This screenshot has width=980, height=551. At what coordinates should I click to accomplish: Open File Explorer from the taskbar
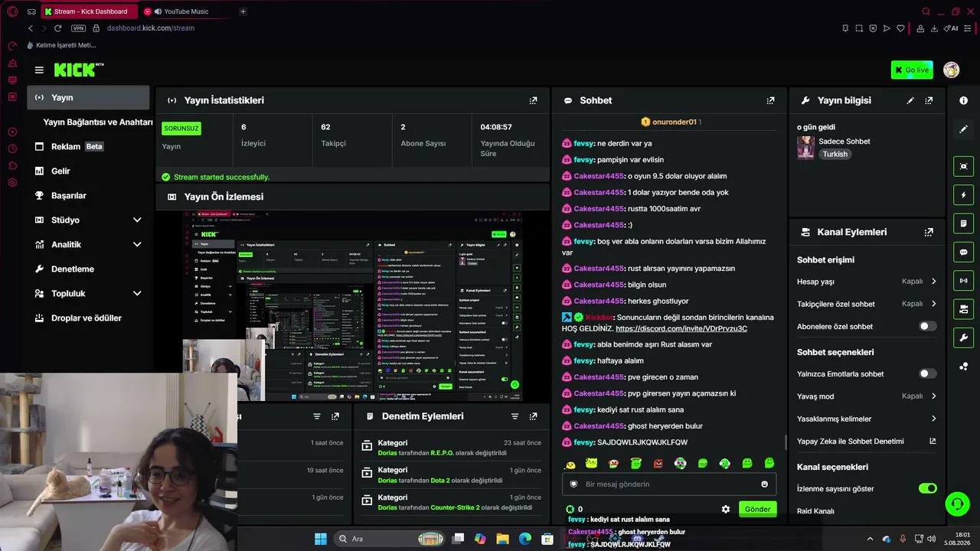(502, 539)
